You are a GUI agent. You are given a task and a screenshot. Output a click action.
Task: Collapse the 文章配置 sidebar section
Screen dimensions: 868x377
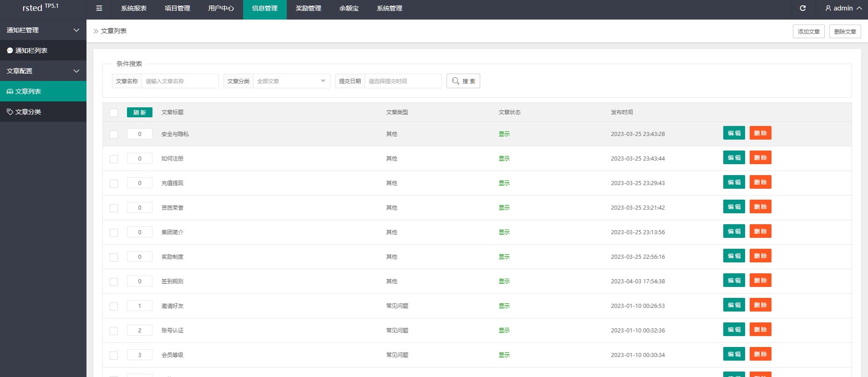[76, 71]
